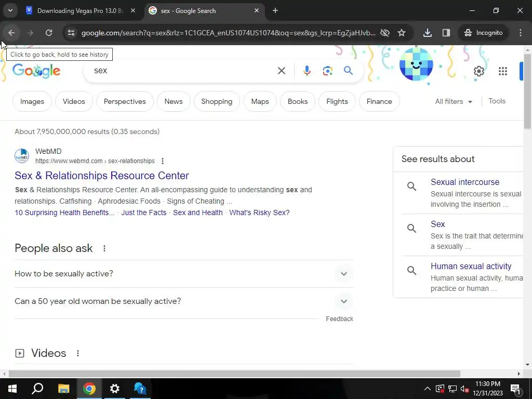Select the Finance filter chip
This screenshot has height=399, width=532.
coord(379,101)
